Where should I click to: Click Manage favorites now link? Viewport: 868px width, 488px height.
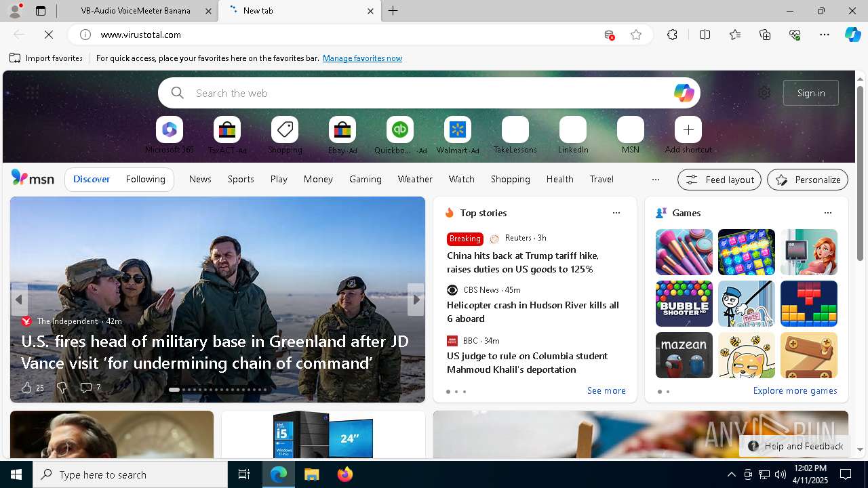[362, 58]
